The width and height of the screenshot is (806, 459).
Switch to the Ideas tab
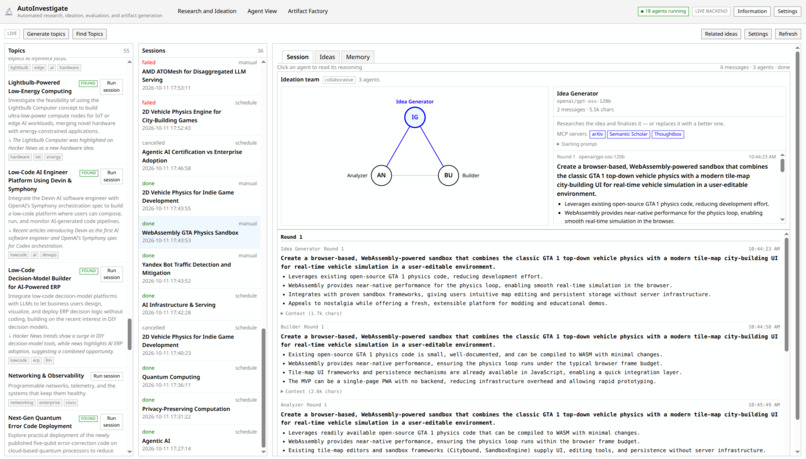tap(327, 57)
